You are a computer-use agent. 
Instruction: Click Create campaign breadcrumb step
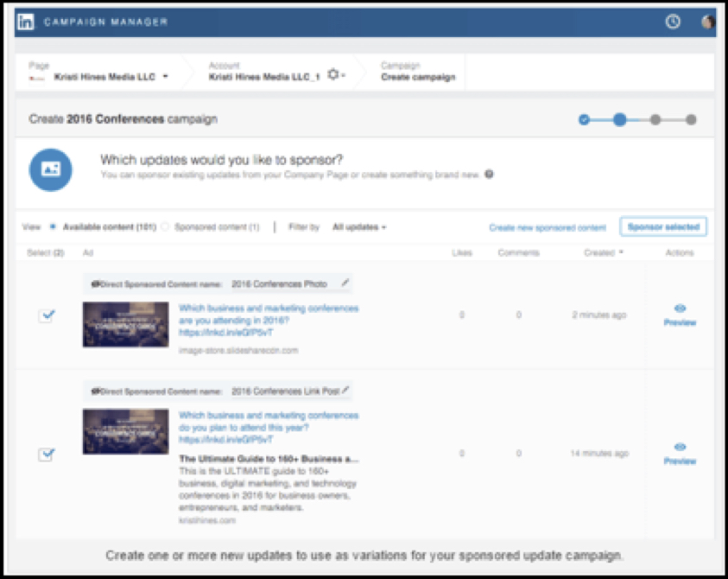tap(418, 77)
